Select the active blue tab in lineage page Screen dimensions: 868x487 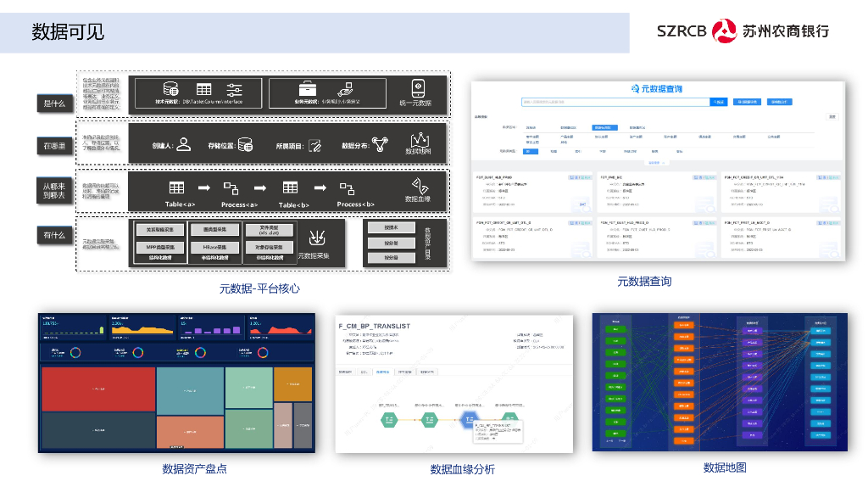pos(382,372)
